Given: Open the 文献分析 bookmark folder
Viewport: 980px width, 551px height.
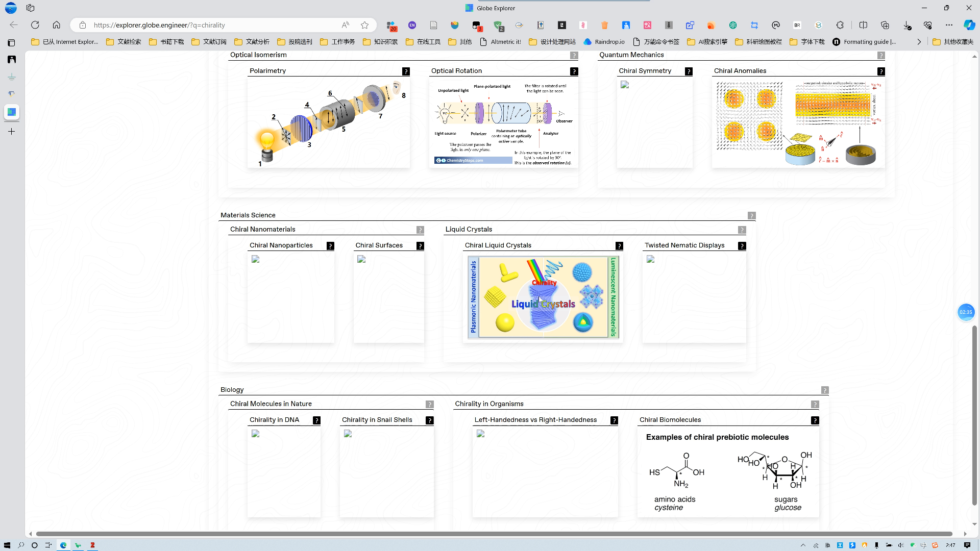Looking at the screenshot, I should 252,42.
